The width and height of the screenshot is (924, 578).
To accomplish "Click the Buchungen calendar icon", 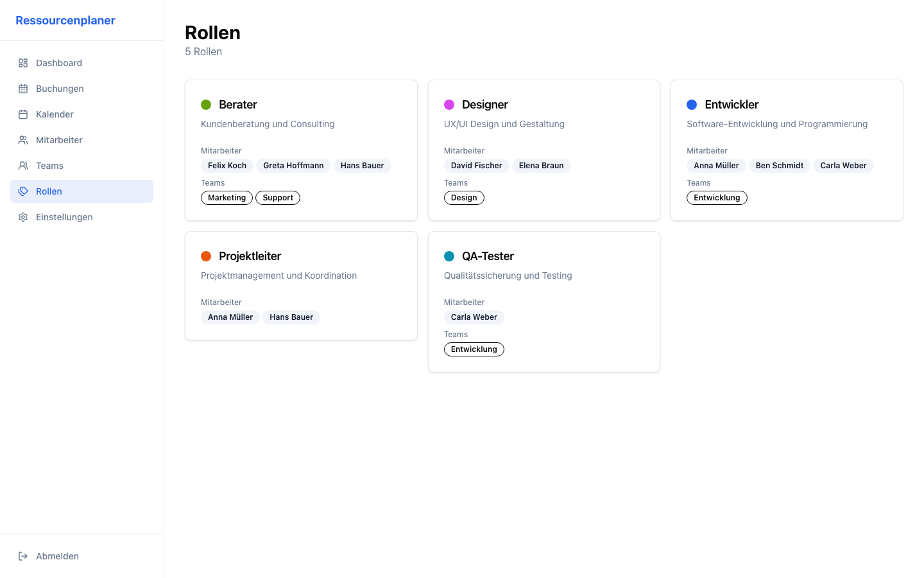I will [23, 89].
